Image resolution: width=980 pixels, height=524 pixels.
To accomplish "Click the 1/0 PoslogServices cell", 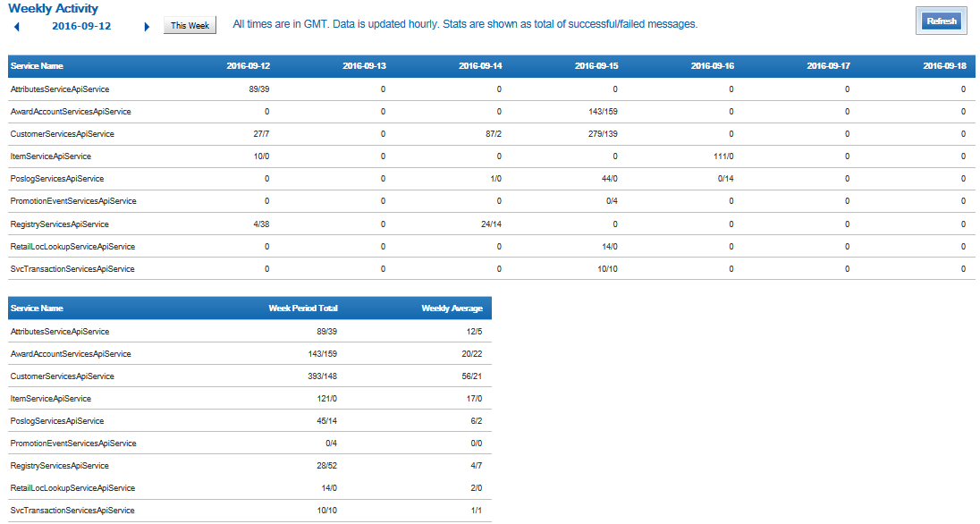I will (495, 179).
